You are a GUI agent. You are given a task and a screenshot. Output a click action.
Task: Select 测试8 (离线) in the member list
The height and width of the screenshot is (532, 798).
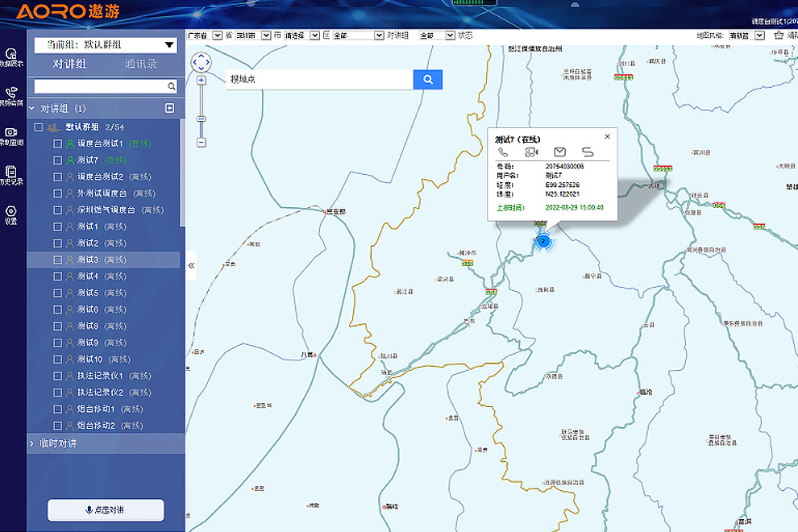(103, 326)
